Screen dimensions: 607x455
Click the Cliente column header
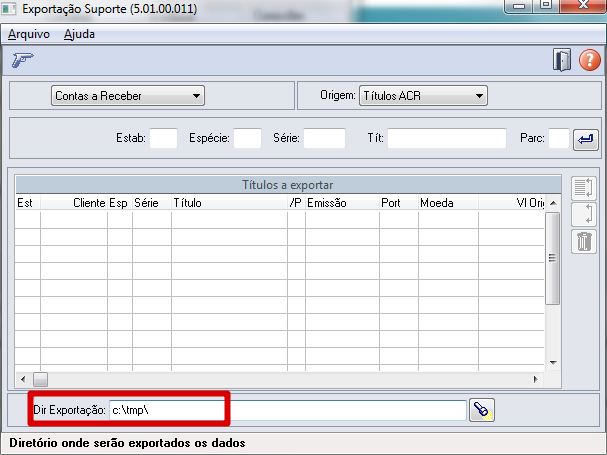click(x=74, y=203)
